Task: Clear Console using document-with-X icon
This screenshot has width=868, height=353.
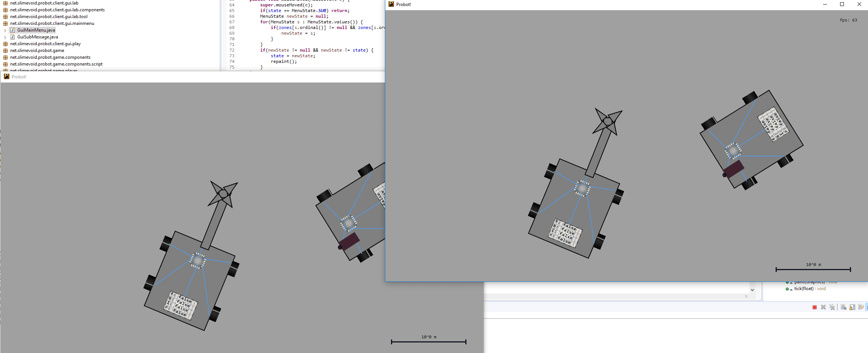Action: 843,307
